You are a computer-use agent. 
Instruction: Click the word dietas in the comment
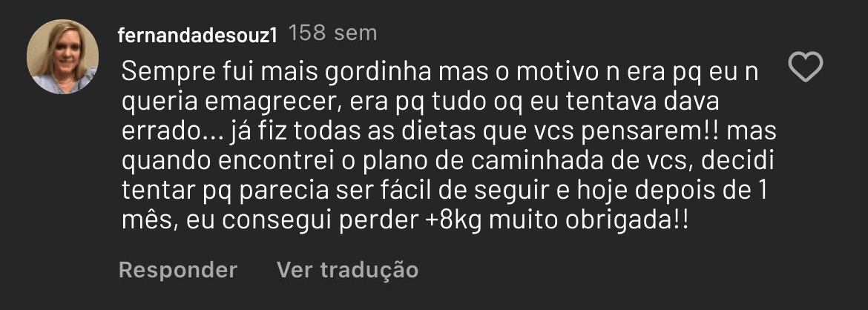(x=437, y=133)
